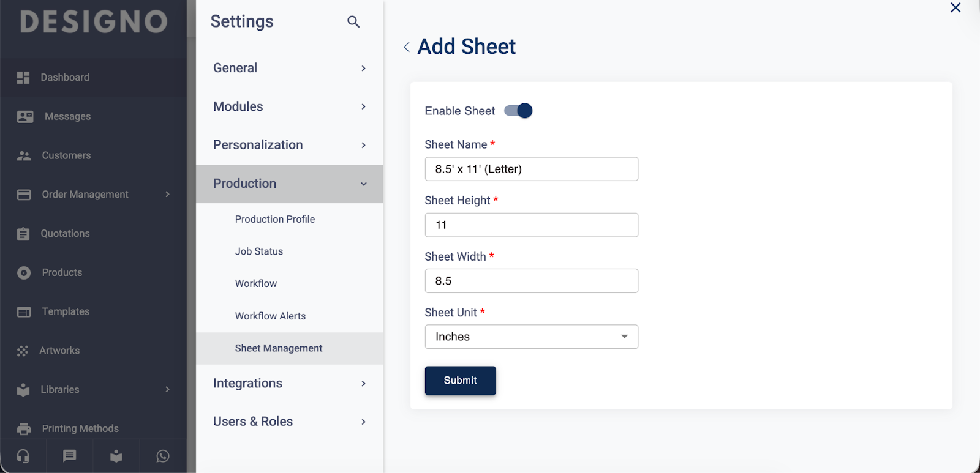Click the search icon in Settings

click(x=353, y=22)
